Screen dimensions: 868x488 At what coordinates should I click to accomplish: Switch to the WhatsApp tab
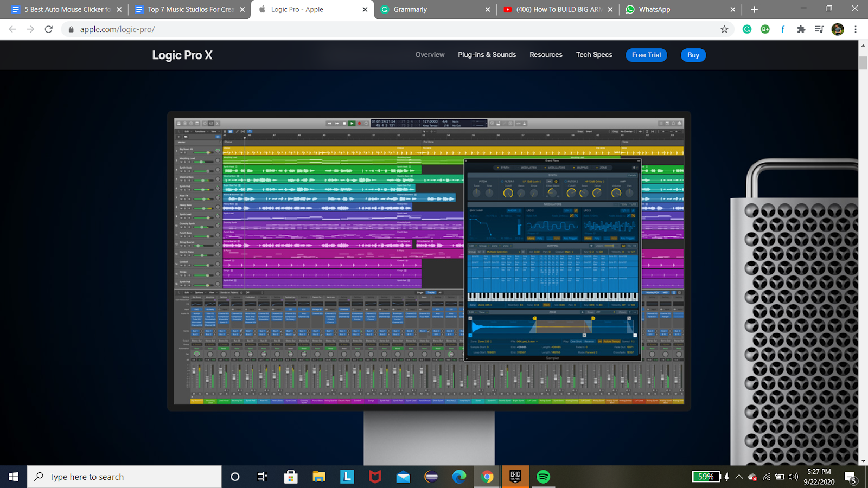point(679,9)
